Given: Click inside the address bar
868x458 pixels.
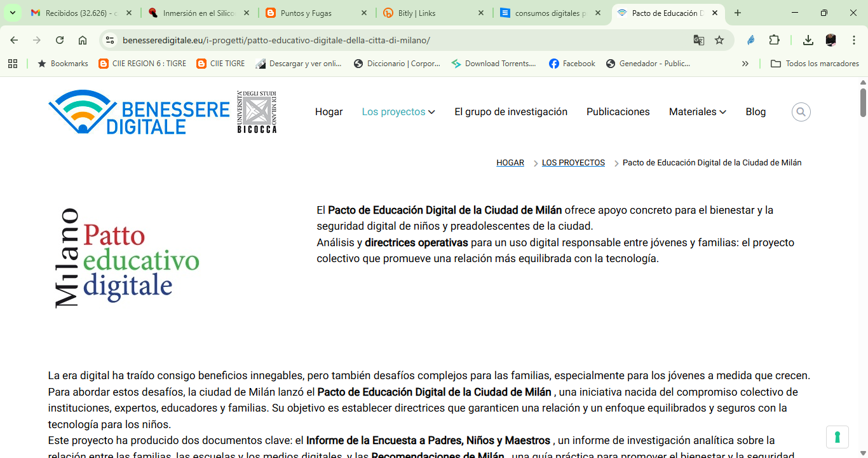Looking at the screenshot, I should pyautogui.click(x=381, y=39).
